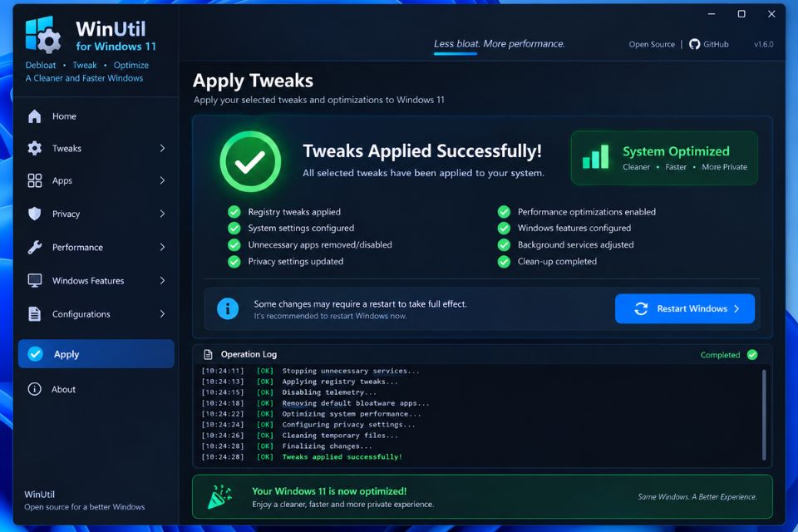Open the Windows Features section
Viewport: 798px width, 532px height.
pyautogui.click(x=96, y=280)
